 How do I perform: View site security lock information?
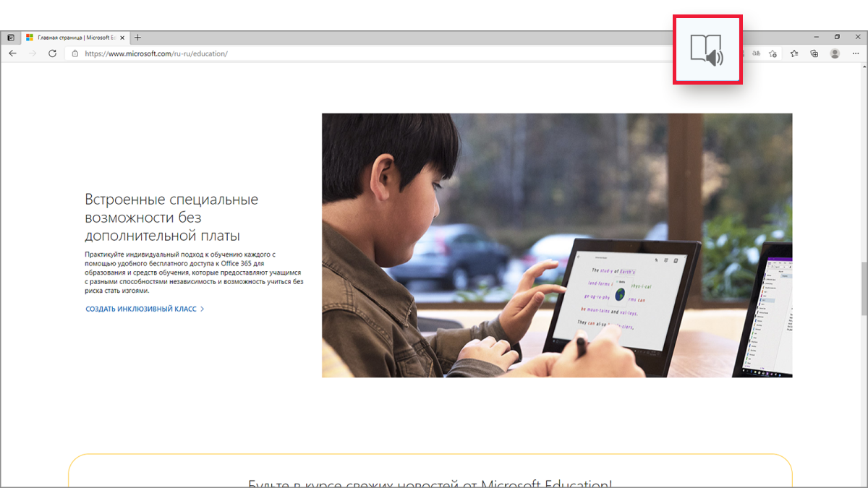click(x=75, y=53)
